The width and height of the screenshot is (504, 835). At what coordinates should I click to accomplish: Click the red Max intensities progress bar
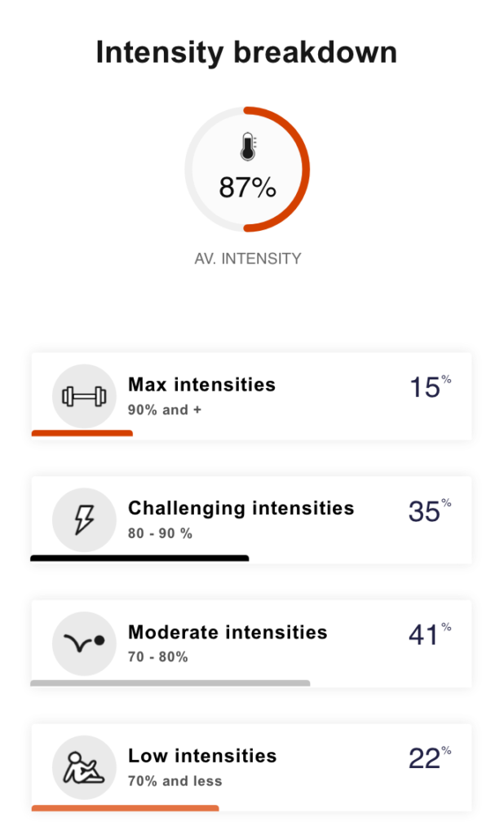click(82, 433)
